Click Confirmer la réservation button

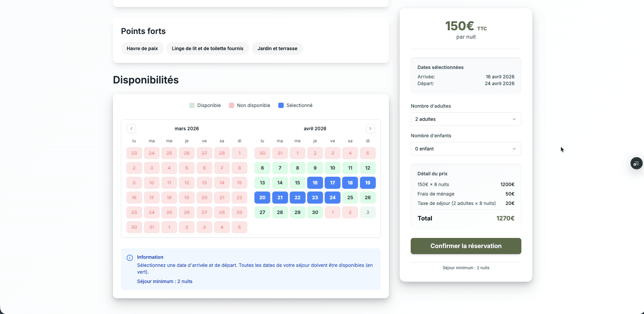(x=466, y=246)
